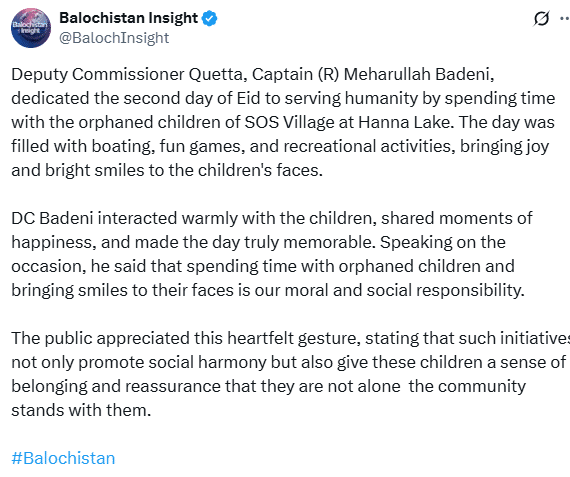Click the blue verified badge
This screenshot has height=477, width=570.
(x=210, y=18)
